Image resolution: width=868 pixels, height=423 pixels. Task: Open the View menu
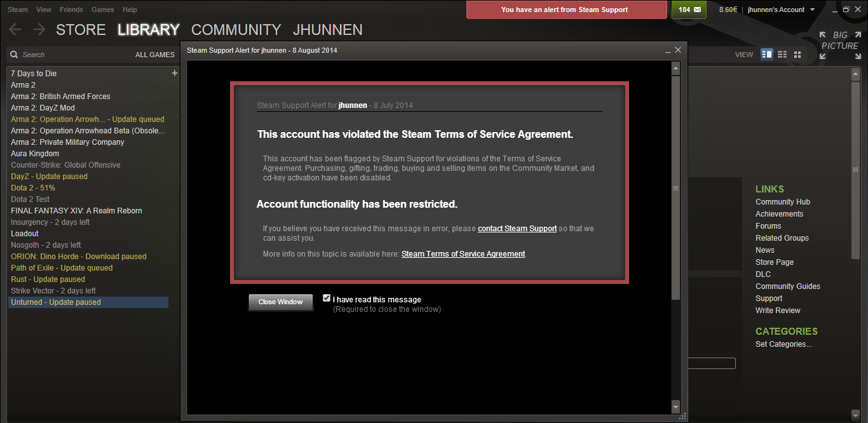(x=44, y=10)
